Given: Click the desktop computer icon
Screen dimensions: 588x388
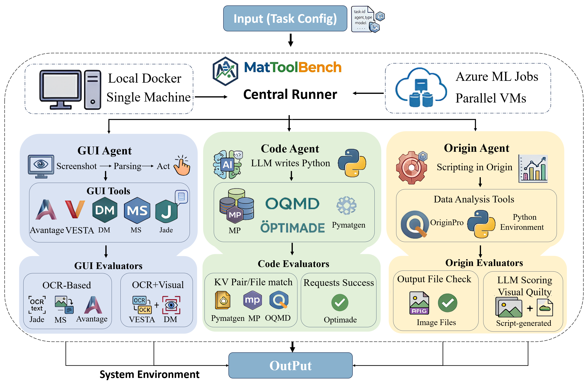Looking at the screenshot, I should [x=71, y=90].
